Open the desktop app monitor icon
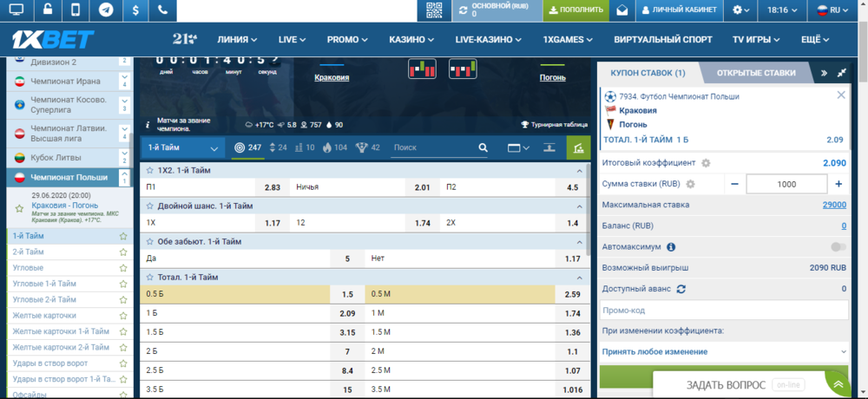This screenshot has height=399, width=868. click(17, 10)
